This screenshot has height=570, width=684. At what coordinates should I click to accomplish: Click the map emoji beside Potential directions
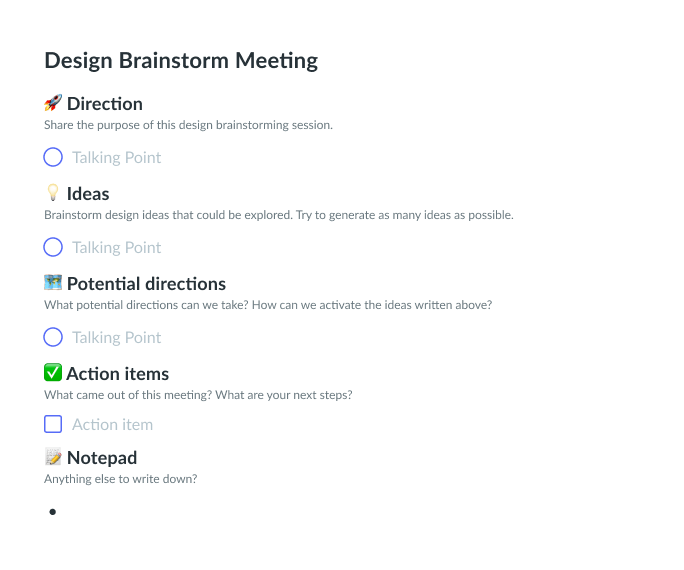(53, 283)
